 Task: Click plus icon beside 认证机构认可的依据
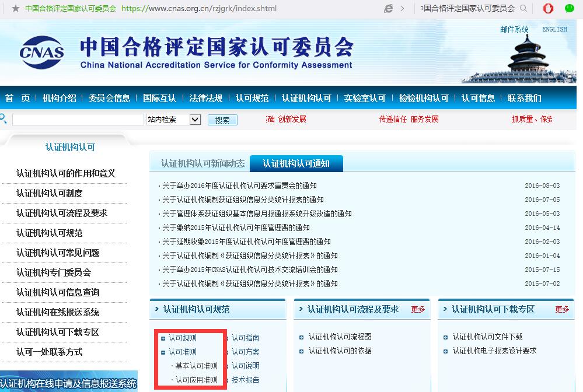[301, 352]
